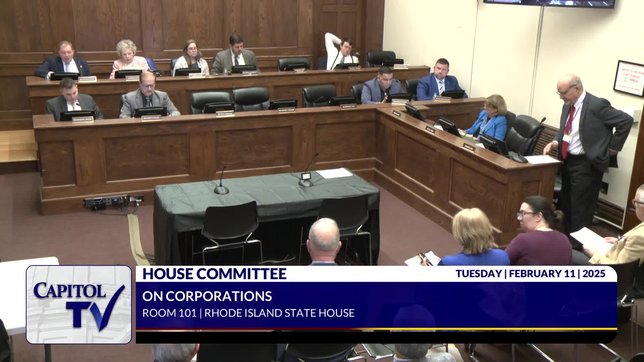This screenshot has width=644, height=362.
Task: Click the Capitol TV logo
Action: tap(79, 304)
